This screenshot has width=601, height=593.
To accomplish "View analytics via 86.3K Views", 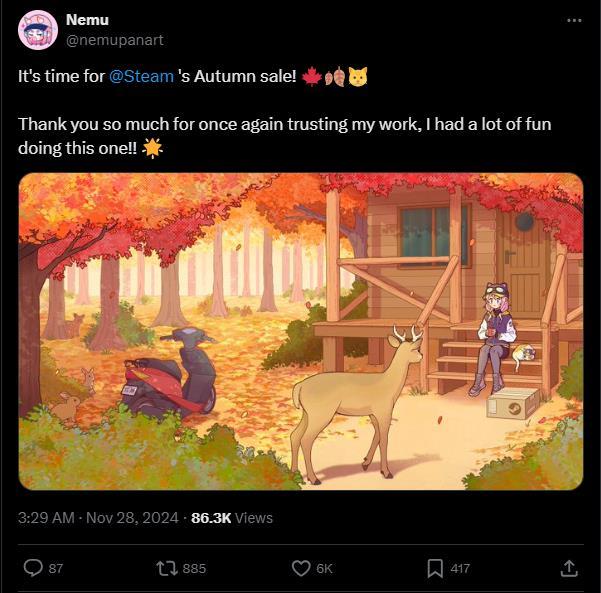I will point(232,517).
